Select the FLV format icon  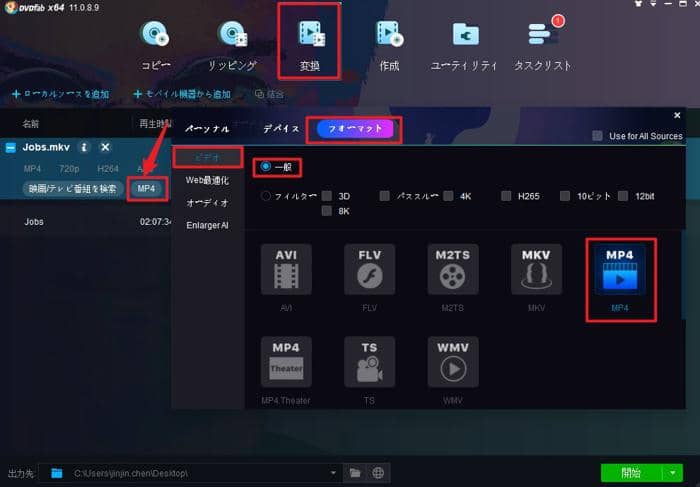click(369, 269)
